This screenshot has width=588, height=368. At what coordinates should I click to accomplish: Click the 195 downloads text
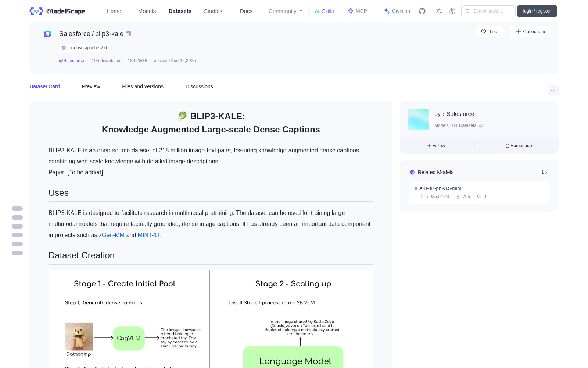107,61
